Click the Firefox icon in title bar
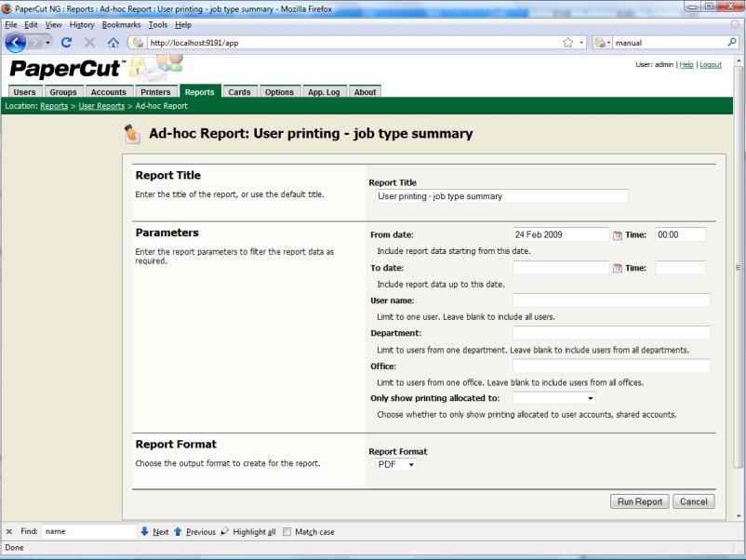This screenshot has height=560, width=746. pyautogui.click(x=7, y=8)
